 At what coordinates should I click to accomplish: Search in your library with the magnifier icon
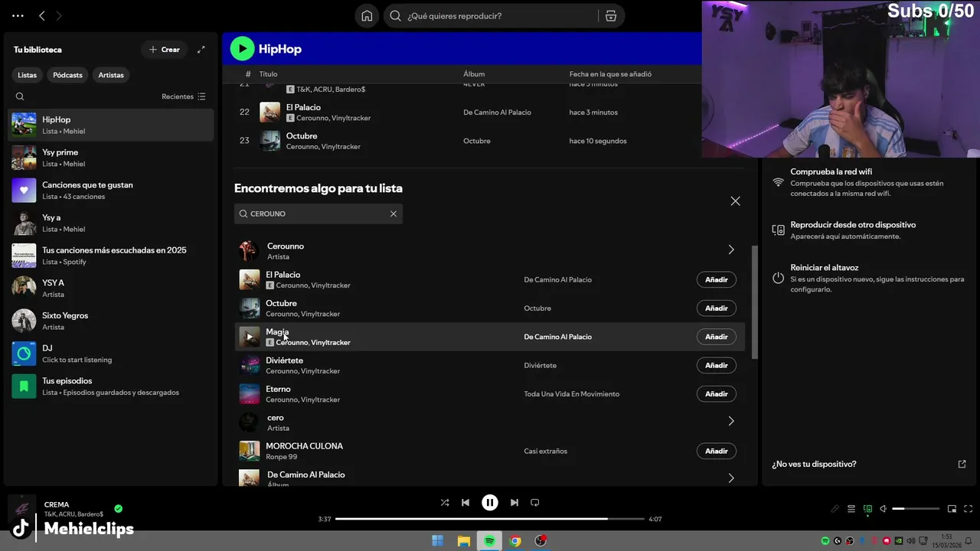click(20, 96)
